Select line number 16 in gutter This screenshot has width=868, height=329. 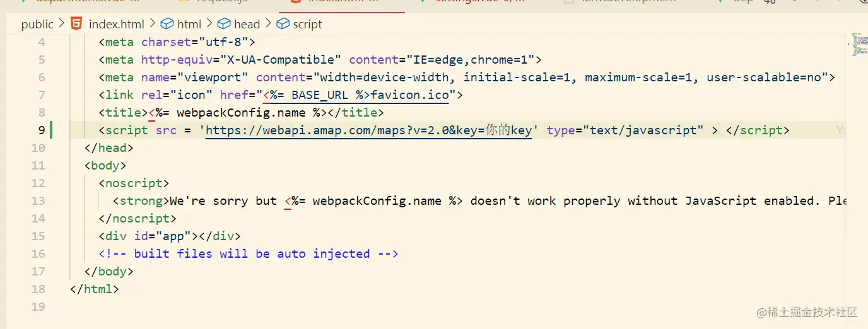38,254
